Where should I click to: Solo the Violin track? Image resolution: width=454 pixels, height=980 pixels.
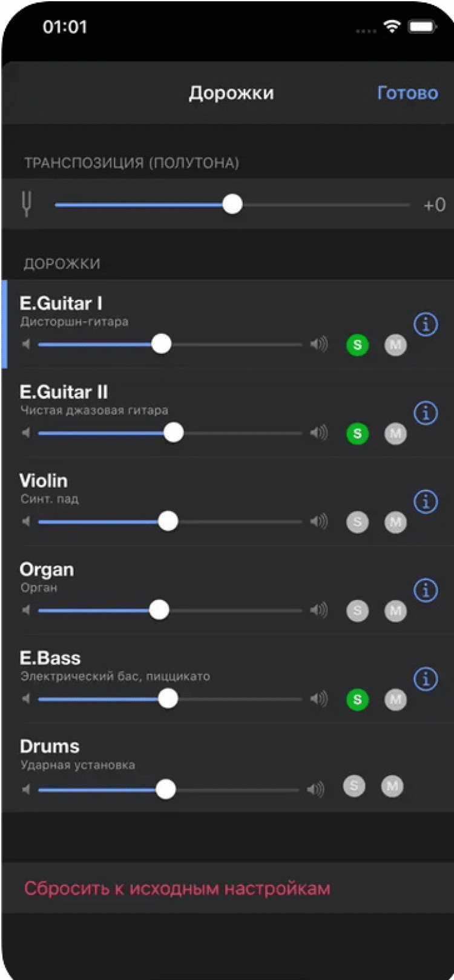[x=357, y=521]
